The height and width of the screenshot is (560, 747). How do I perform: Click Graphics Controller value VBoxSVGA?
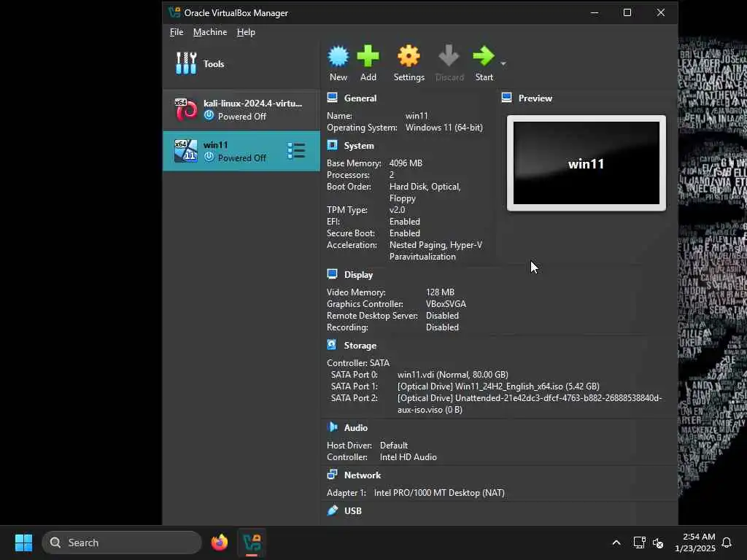click(x=446, y=304)
